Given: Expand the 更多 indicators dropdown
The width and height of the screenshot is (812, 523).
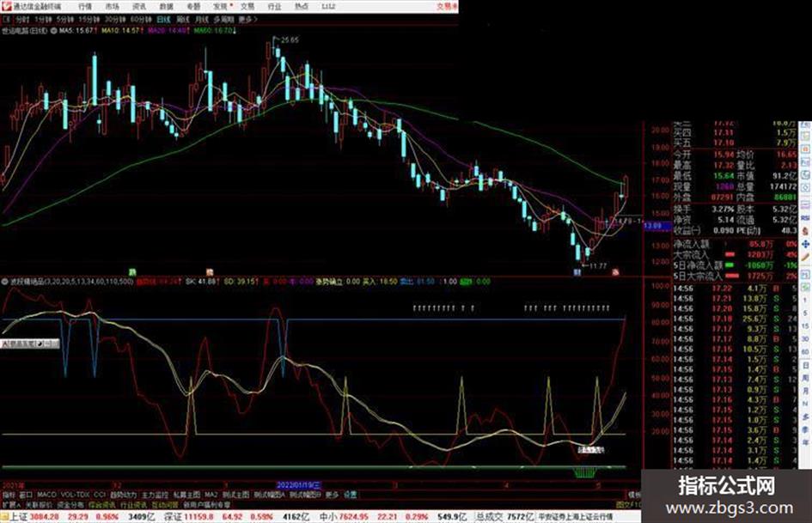Looking at the screenshot, I should [x=332, y=495].
